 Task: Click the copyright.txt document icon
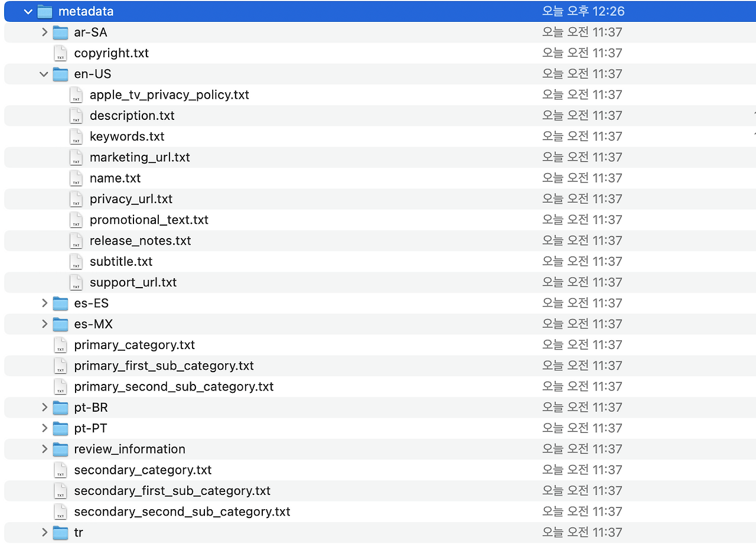[x=61, y=53]
